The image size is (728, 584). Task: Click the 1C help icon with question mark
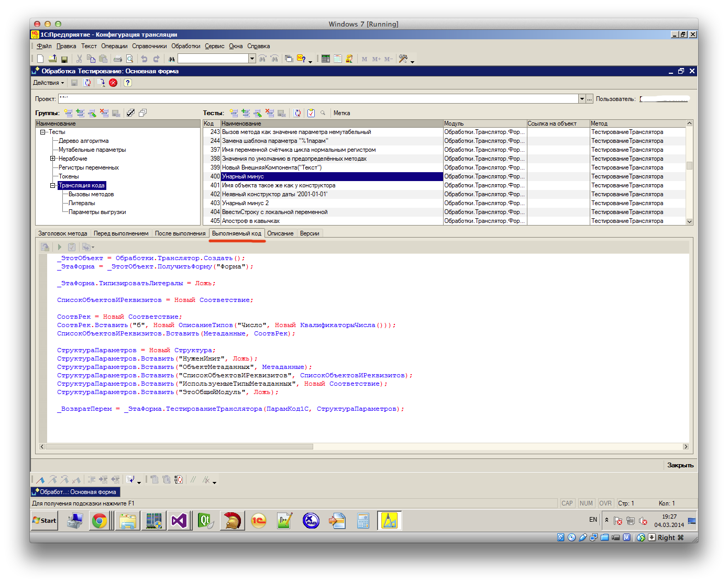[301, 59]
